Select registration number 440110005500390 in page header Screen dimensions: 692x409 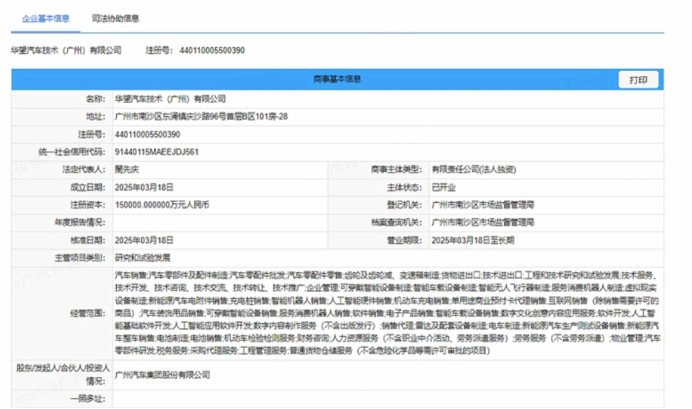[x=212, y=50]
